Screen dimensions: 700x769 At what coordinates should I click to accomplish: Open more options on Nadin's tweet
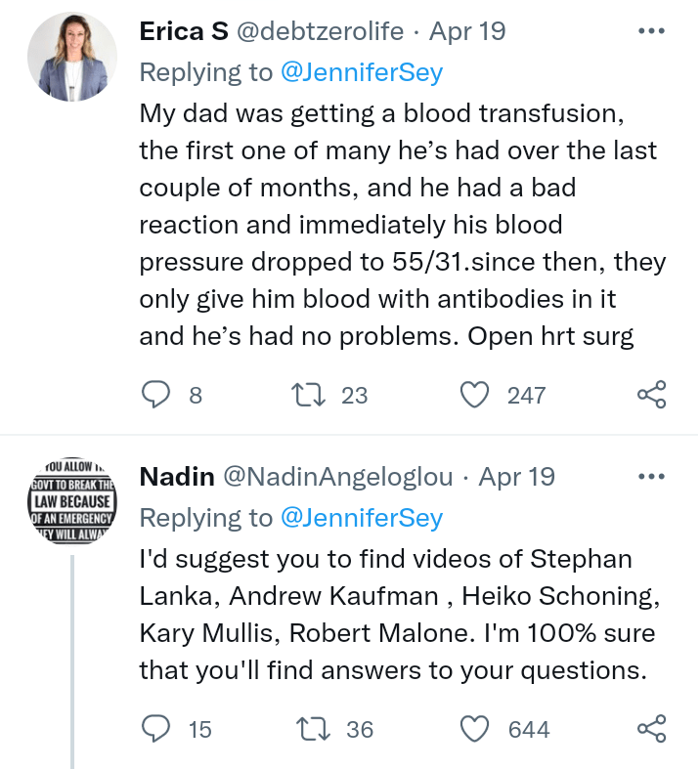(650, 477)
